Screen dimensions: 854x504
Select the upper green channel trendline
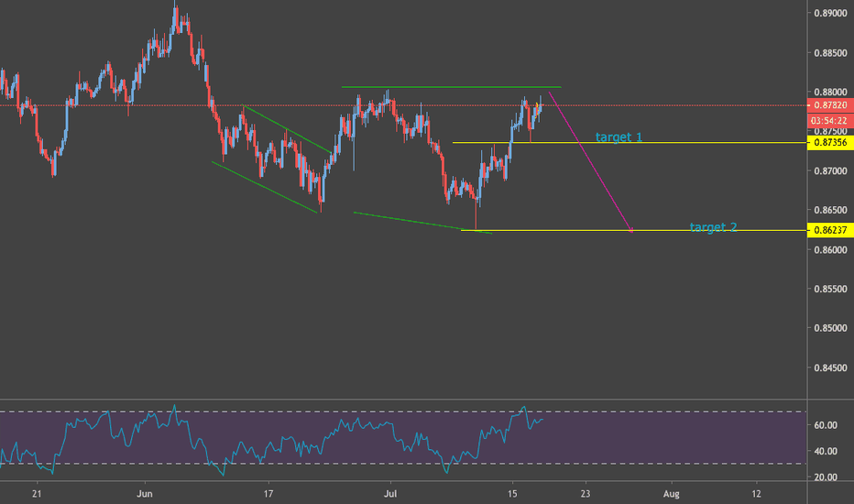pos(287,128)
